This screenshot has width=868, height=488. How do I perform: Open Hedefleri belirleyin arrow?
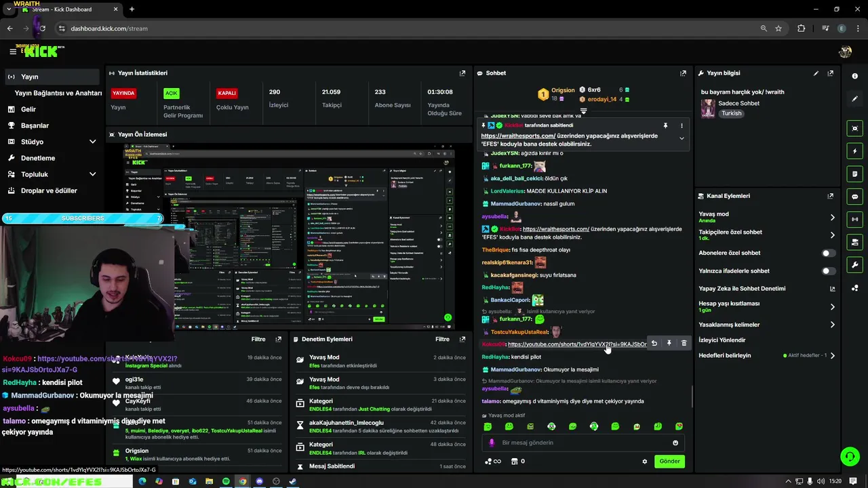click(832, 355)
